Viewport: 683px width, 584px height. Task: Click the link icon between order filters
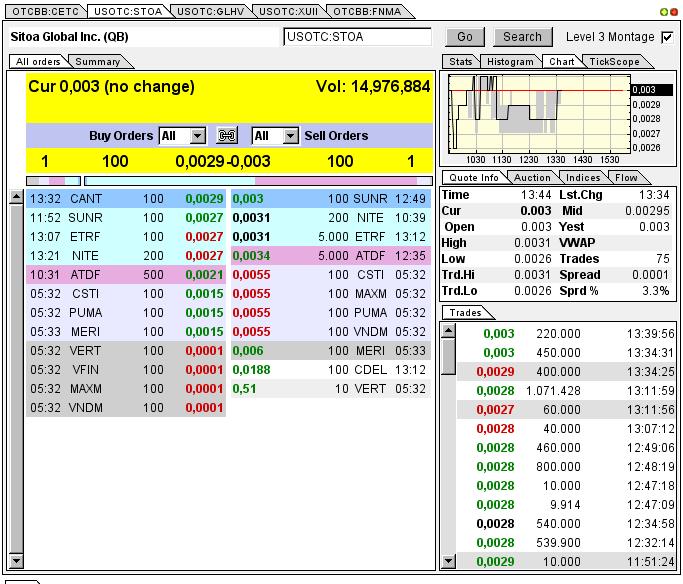(227, 136)
